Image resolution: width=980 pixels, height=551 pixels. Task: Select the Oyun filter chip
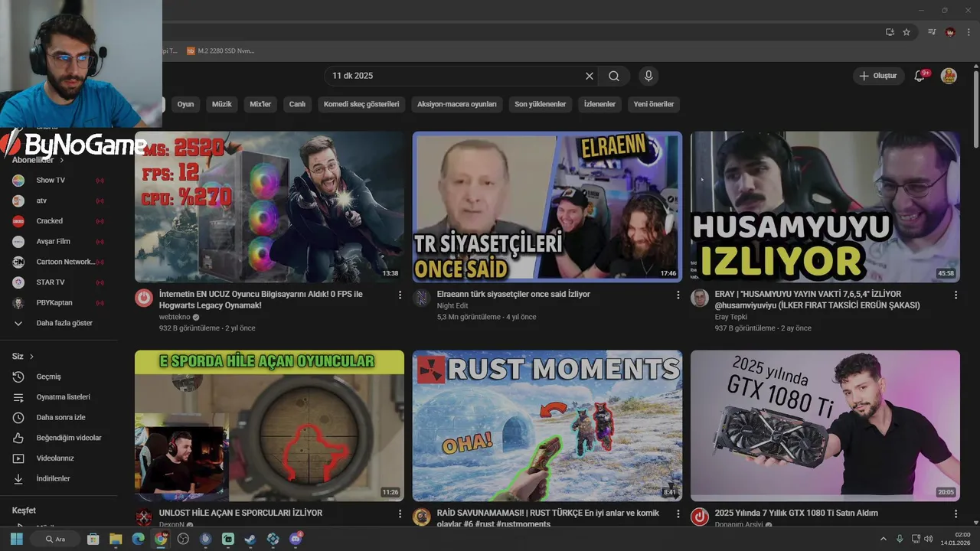click(x=185, y=104)
